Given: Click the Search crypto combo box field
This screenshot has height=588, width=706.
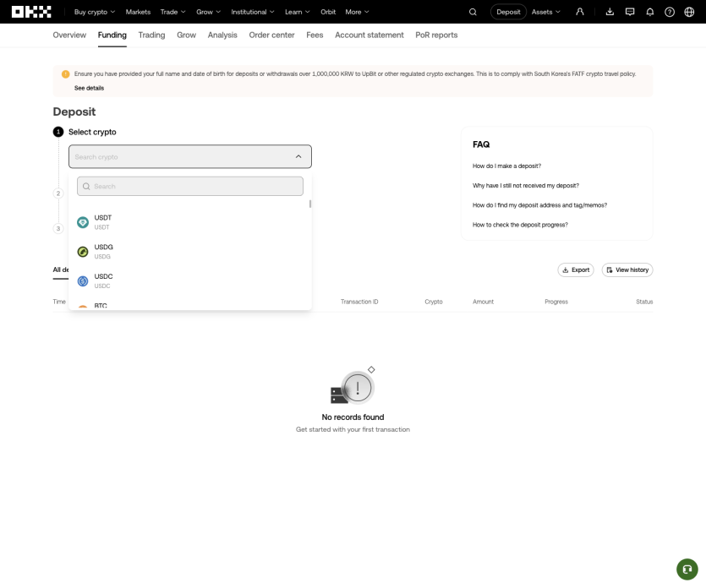Looking at the screenshot, I should 190,156.
